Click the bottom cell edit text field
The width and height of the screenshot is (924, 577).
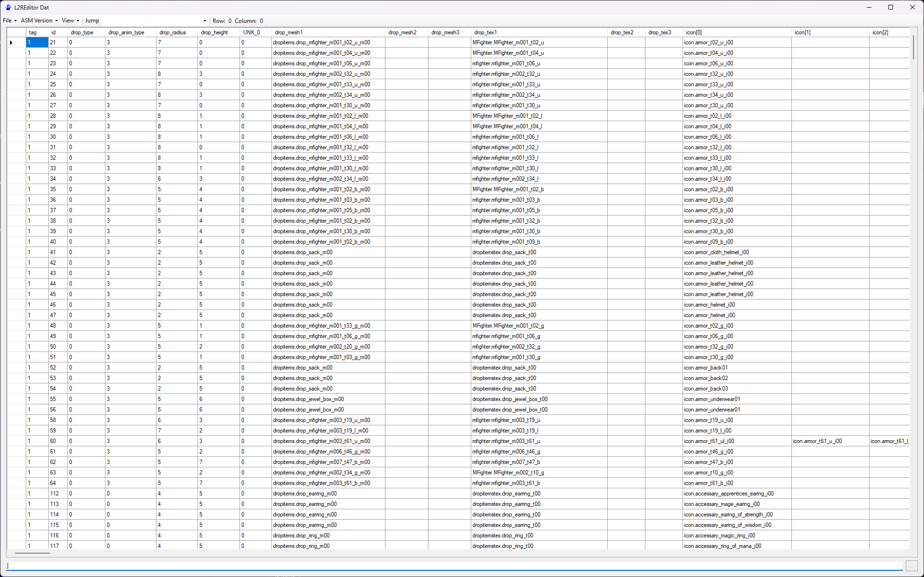click(453, 566)
